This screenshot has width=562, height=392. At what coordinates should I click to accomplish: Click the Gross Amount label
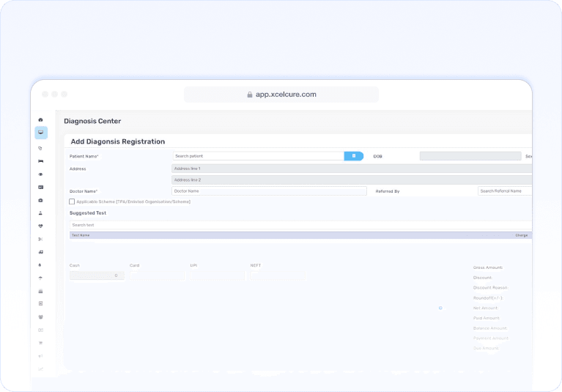[x=488, y=267]
